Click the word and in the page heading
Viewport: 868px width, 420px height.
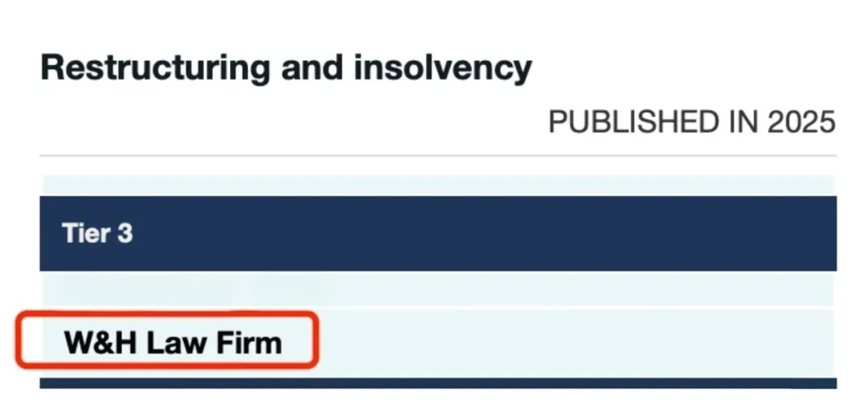click(312, 68)
